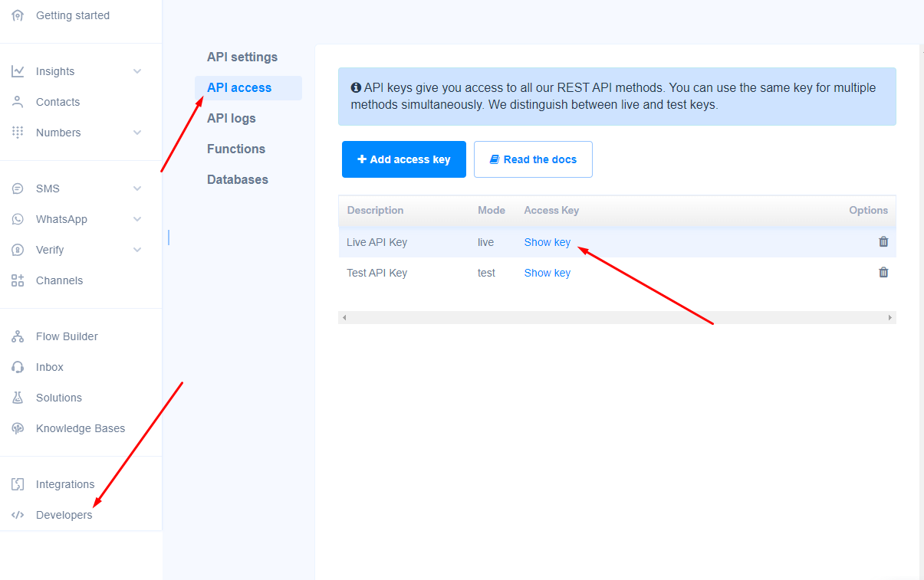
Task: Click the Developers code brackets icon
Action: click(18, 515)
